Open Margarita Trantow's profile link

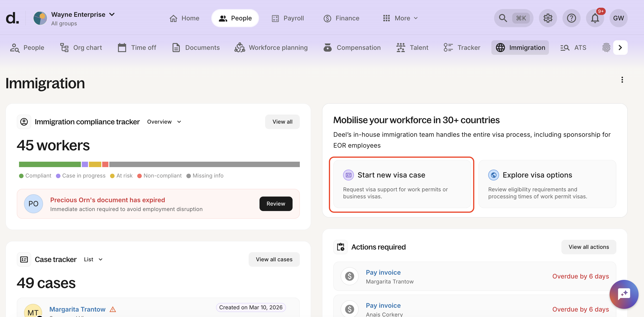77,309
